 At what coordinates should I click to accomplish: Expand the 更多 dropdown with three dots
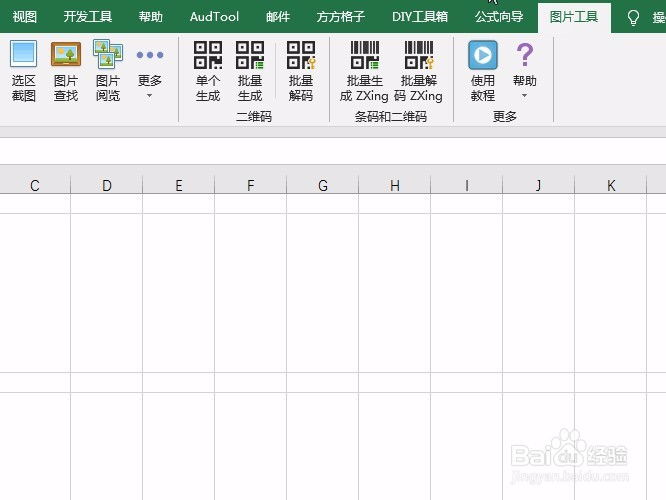click(150, 71)
